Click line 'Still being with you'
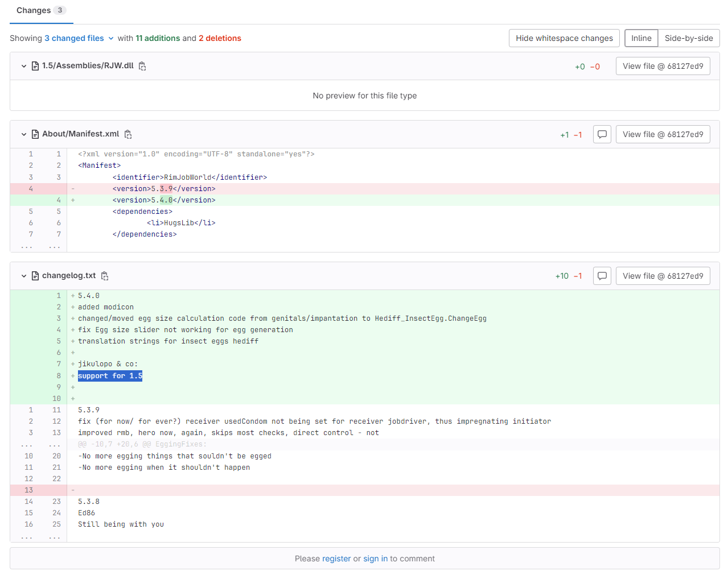The height and width of the screenshot is (575, 728). click(x=121, y=524)
